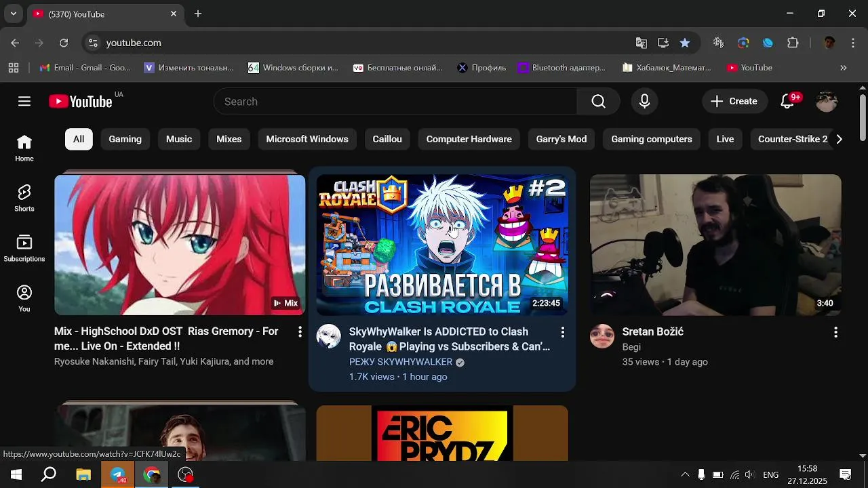
Task: Open File Explorer from taskbar
Action: click(x=83, y=474)
